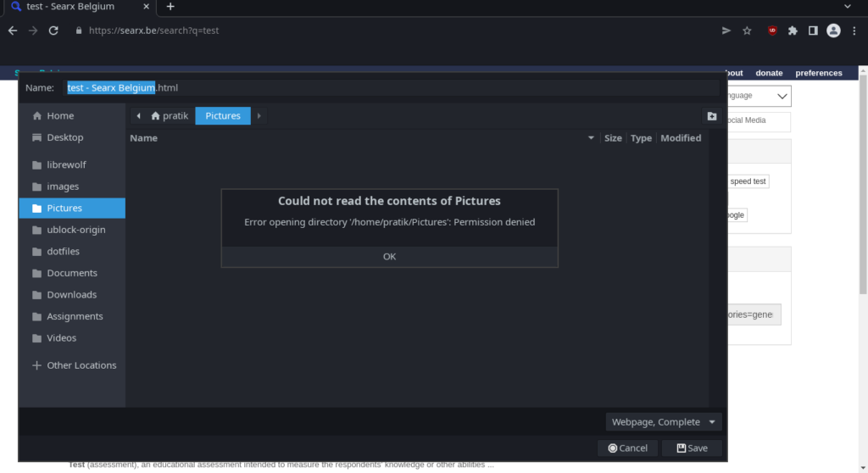Open Home in the sidebar
The width and height of the screenshot is (868, 473).
(x=72, y=116)
